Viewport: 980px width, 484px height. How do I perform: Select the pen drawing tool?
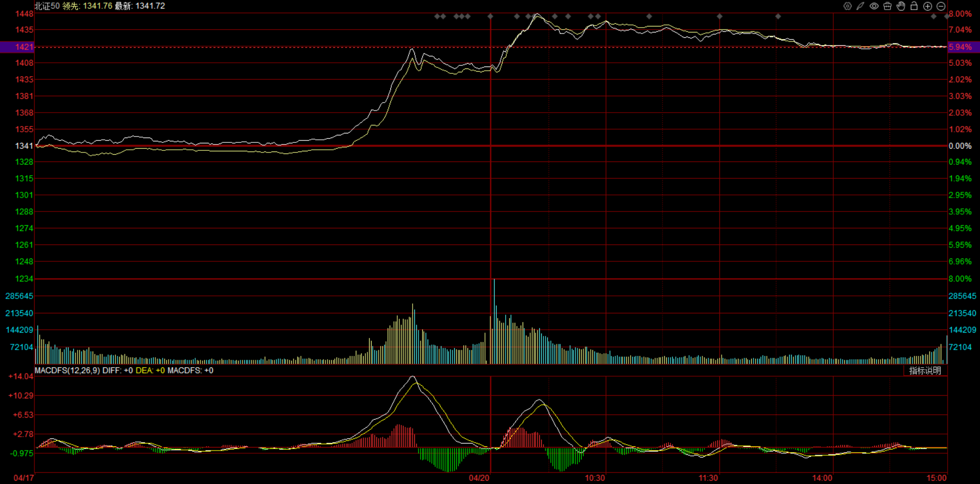[x=860, y=6]
